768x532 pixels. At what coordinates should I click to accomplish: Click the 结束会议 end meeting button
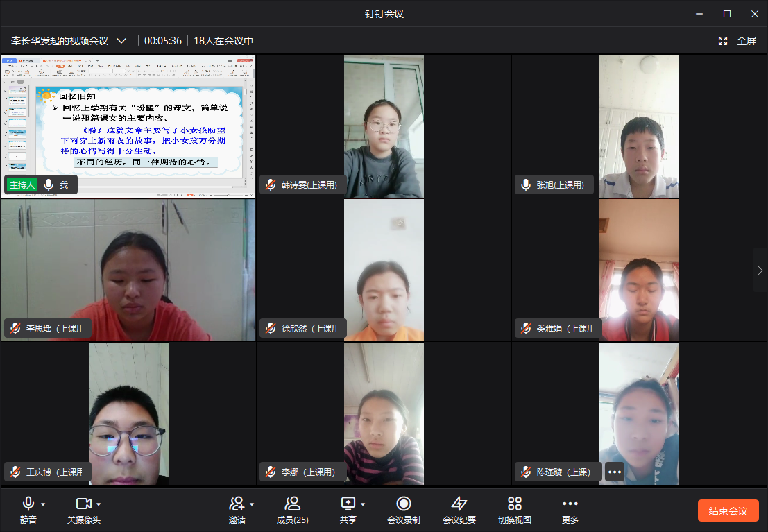pos(728,511)
